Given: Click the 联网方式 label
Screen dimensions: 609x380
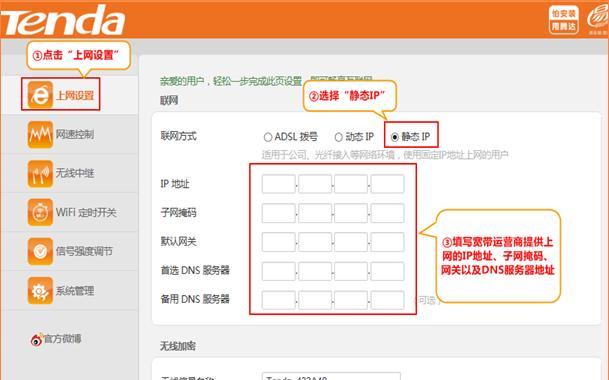Looking at the screenshot, I should point(179,136).
